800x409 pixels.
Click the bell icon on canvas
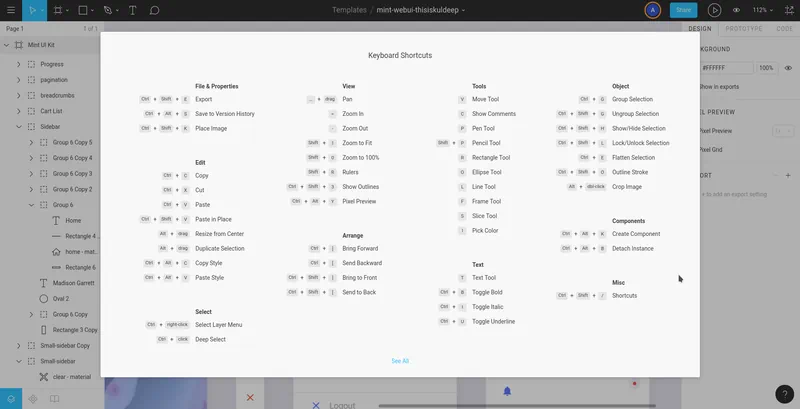click(x=507, y=391)
